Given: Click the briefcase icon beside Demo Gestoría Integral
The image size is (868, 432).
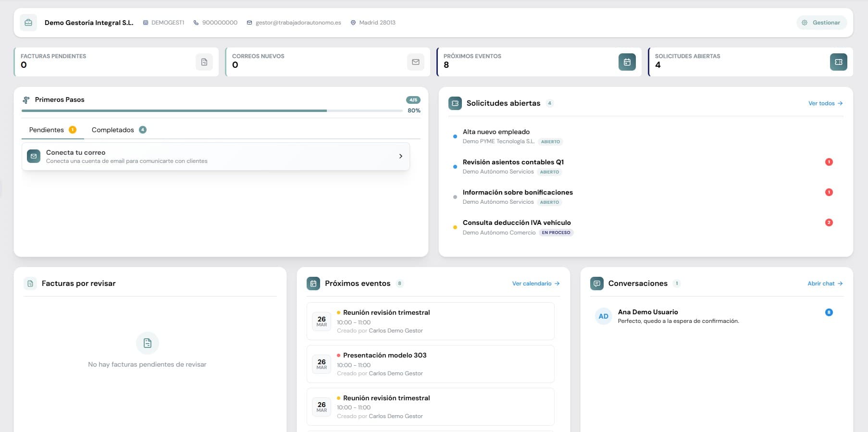Looking at the screenshot, I should pyautogui.click(x=28, y=23).
